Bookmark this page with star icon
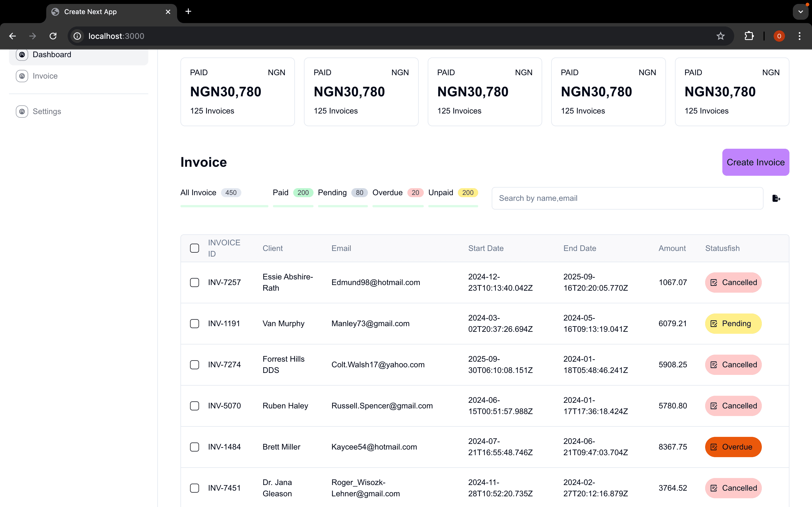Viewport: 812px width, 507px height. tap(720, 36)
